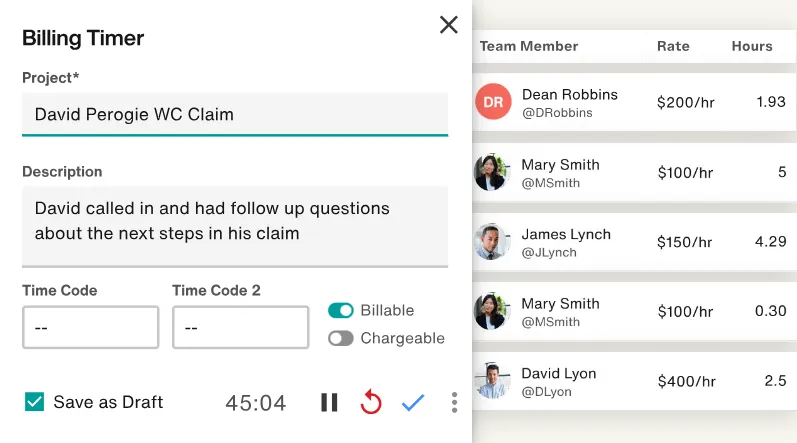Click the 2.5 hours value
Viewport: 797px width, 443px height.
775,381
